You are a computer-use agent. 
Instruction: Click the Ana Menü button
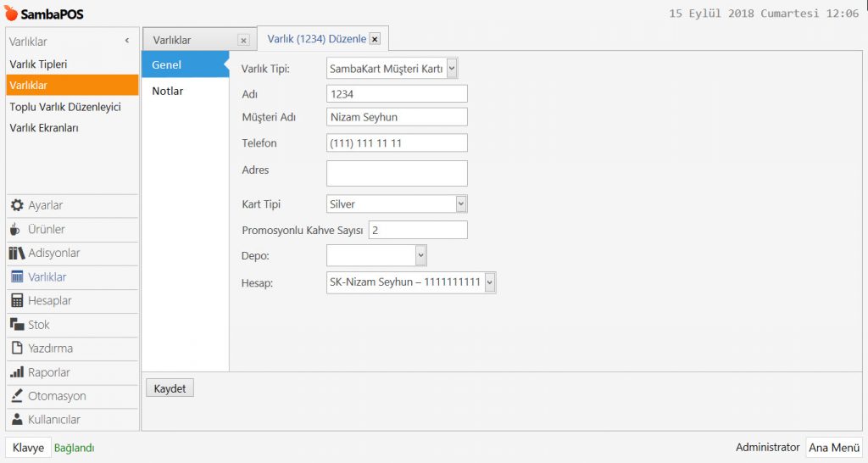click(833, 448)
